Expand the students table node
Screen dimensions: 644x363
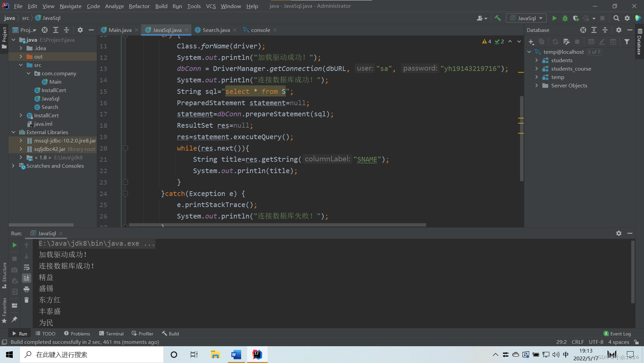[537, 60]
